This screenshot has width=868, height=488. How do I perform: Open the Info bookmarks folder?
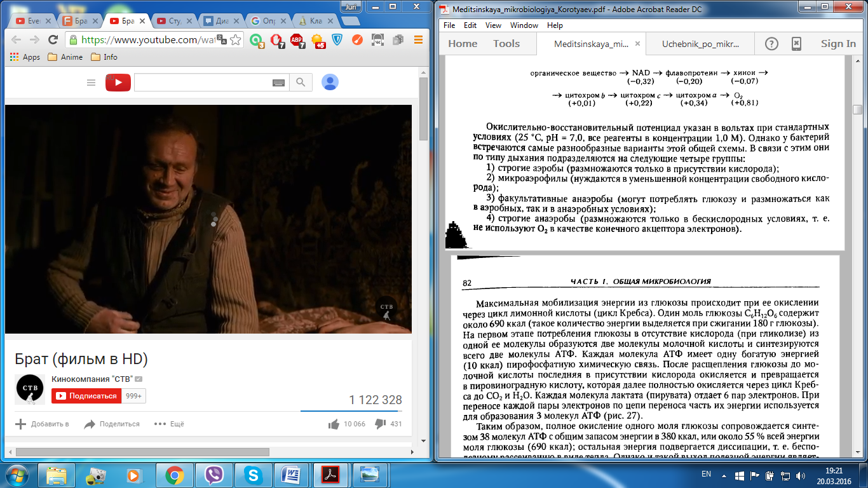point(104,57)
